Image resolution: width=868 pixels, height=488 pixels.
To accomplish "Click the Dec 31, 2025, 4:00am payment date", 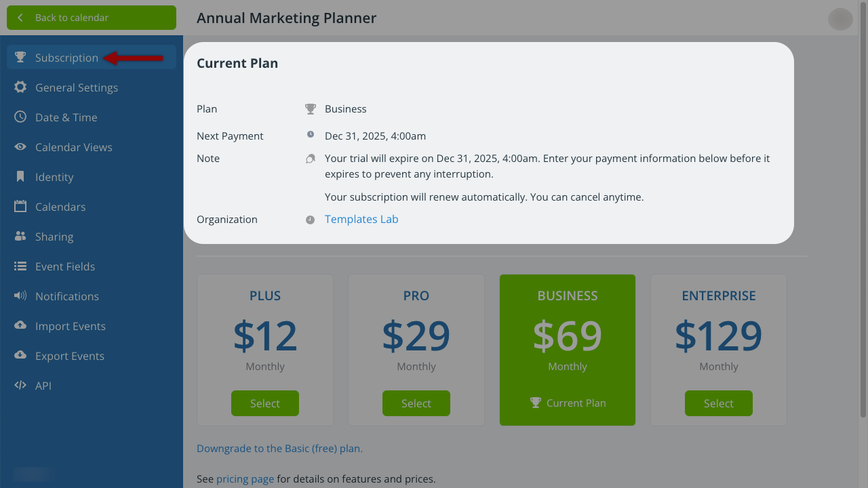I will pos(375,136).
